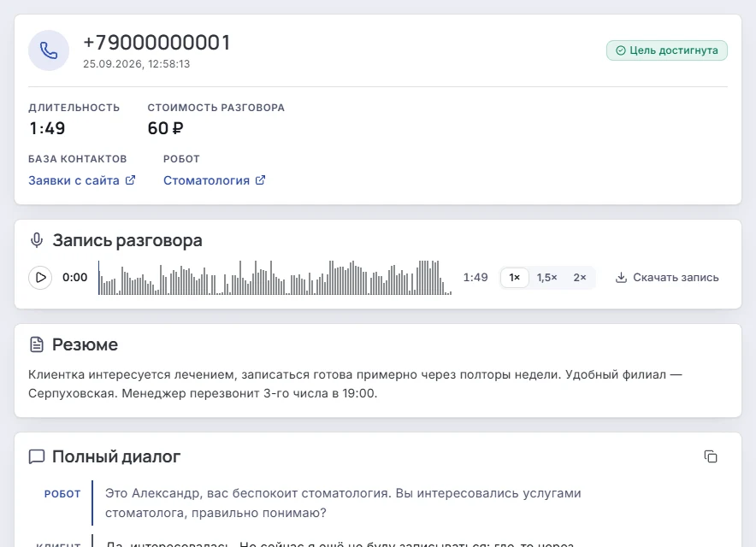This screenshot has height=547, width=756.
Task: Click the chat bubble icon by "Полный диалог"
Action: (37, 456)
